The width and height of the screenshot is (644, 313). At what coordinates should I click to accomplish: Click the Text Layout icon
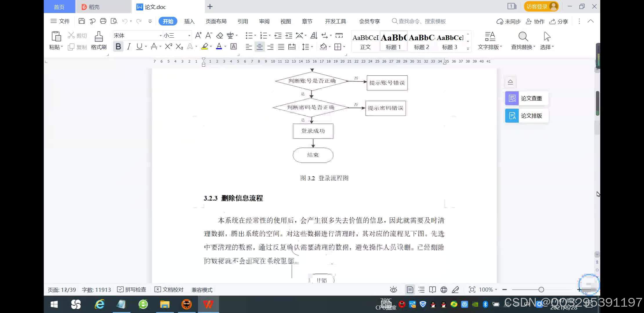click(x=490, y=37)
